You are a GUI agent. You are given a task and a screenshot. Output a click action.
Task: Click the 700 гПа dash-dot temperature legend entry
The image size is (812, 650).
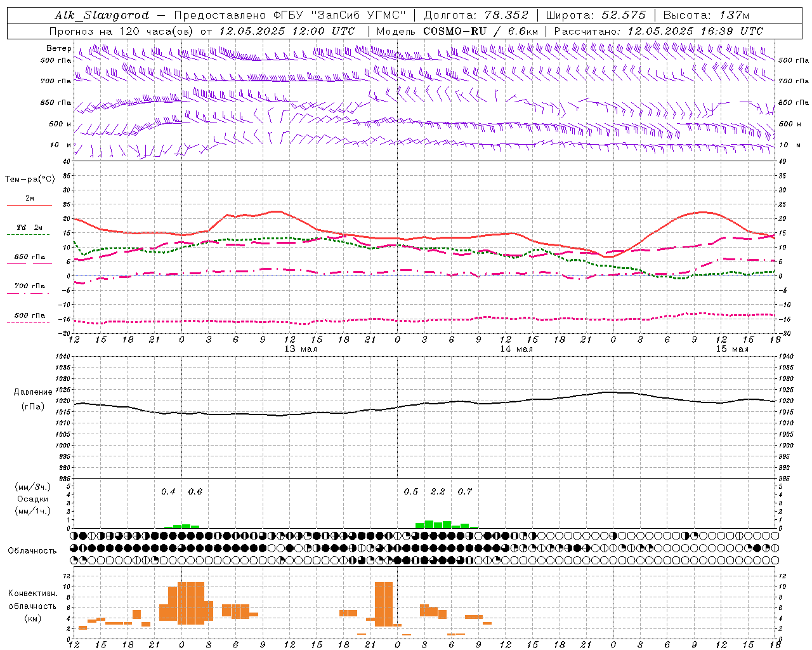pyautogui.click(x=30, y=286)
